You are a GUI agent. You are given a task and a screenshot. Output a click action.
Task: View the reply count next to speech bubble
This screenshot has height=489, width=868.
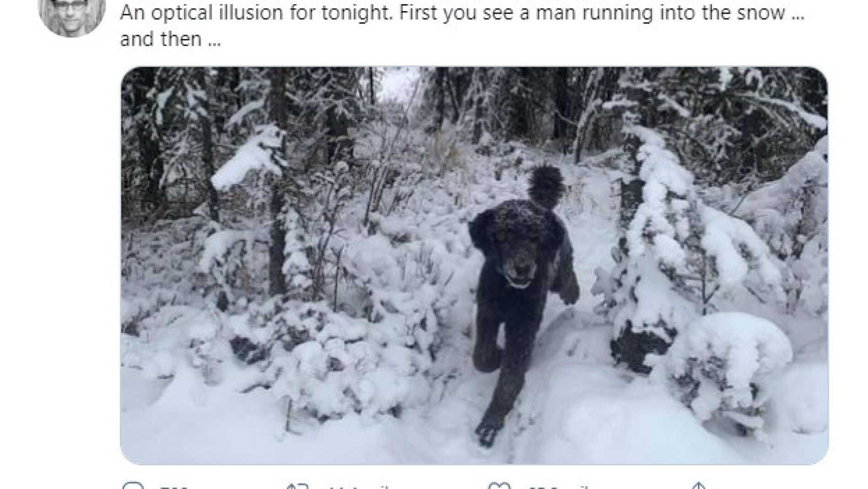point(174,486)
